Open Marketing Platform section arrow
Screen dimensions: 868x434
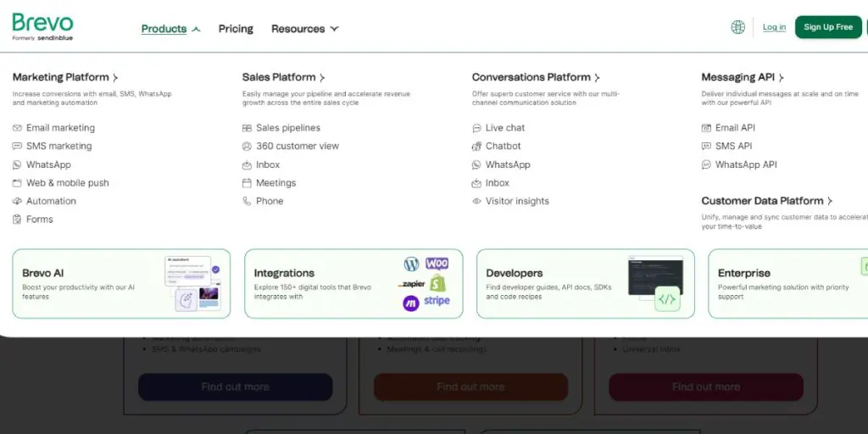pyautogui.click(x=115, y=78)
